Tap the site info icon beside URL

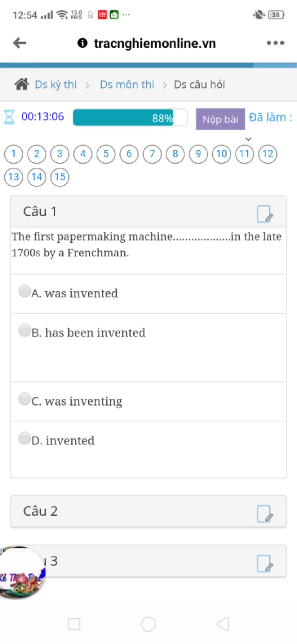pyautogui.click(x=82, y=43)
